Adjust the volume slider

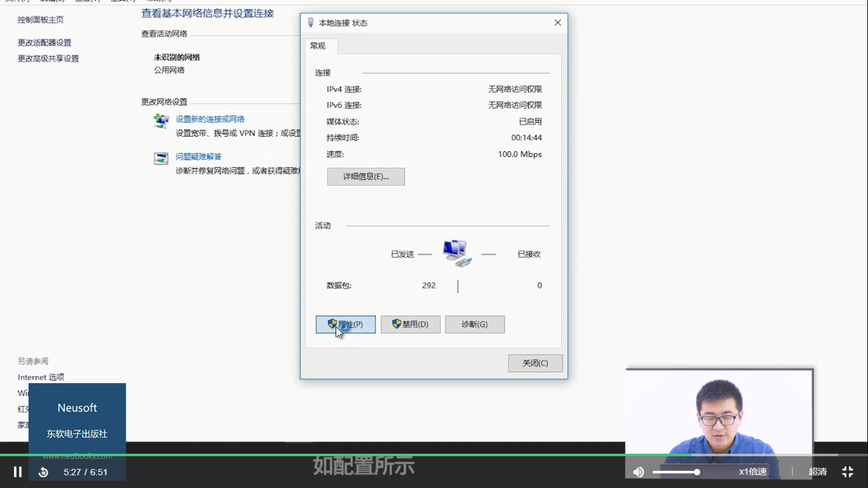[x=676, y=472]
